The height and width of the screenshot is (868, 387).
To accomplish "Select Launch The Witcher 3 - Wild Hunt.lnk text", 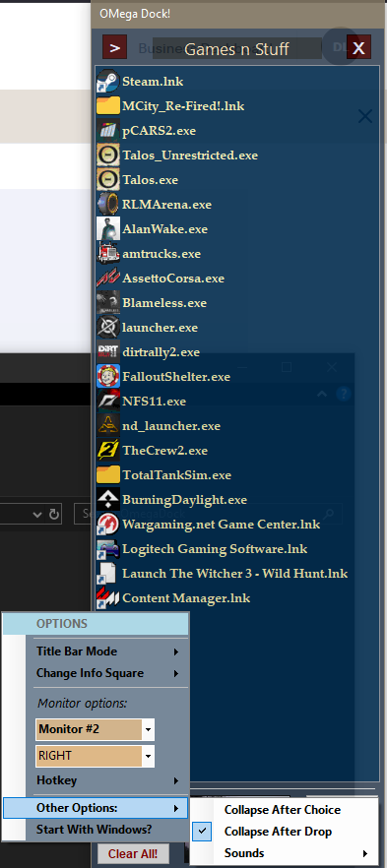I will pos(234,574).
